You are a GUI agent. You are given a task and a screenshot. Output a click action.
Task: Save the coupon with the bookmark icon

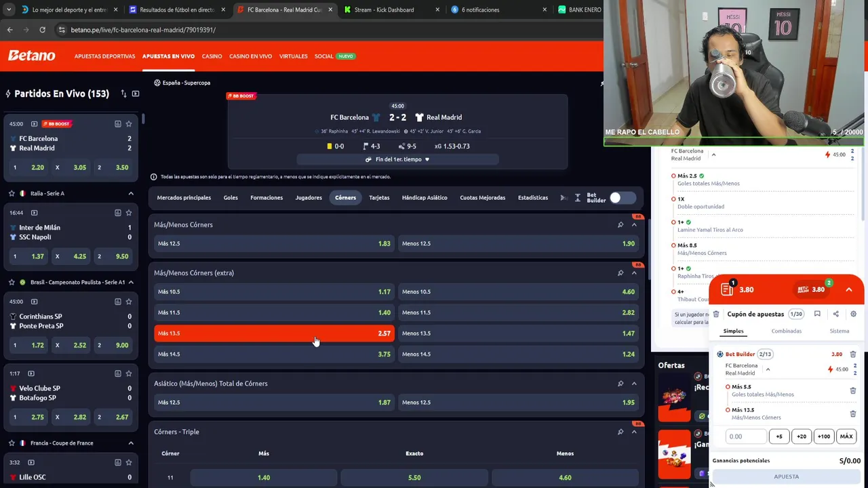pyautogui.click(x=817, y=314)
